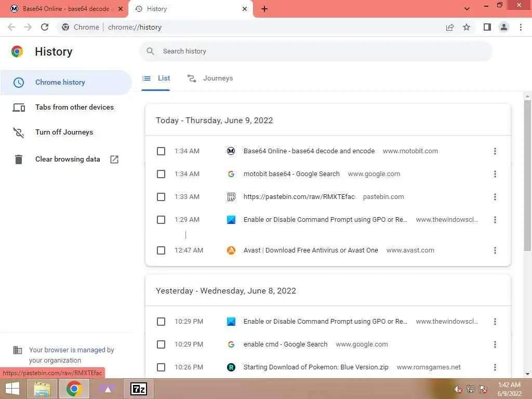Open Chrome history in sidebar
This screenshot has width=532, height=399.
66,83
